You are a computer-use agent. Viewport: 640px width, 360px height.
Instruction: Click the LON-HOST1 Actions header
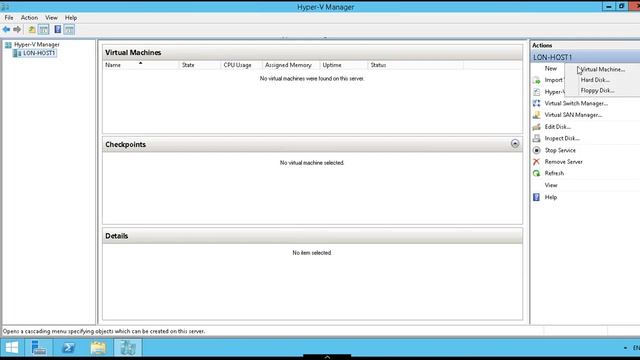[585, 57]
